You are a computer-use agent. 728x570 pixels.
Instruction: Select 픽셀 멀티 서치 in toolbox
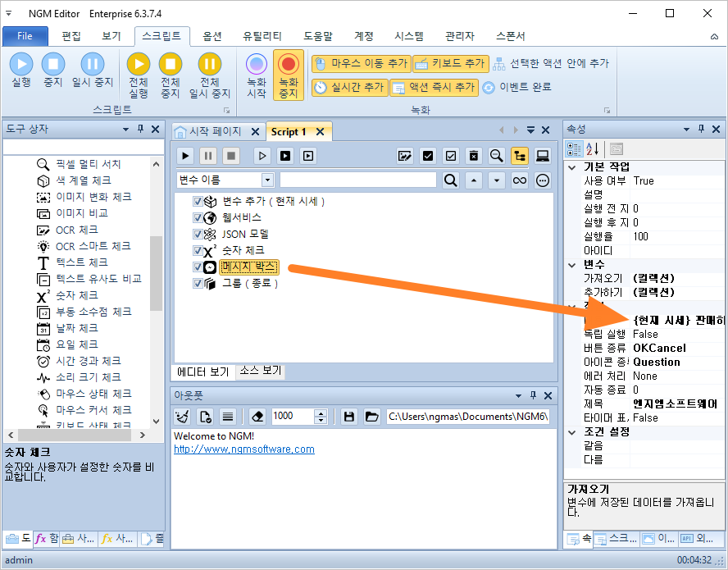[x=89, y=164]
